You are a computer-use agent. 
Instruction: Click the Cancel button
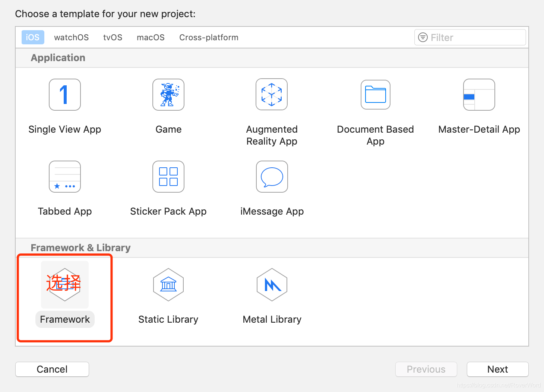[x=52, y=369]
